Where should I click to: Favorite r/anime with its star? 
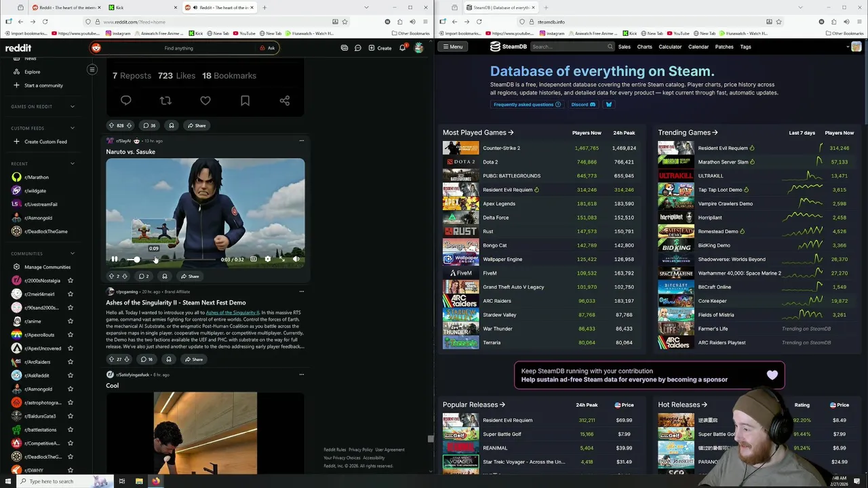[70, 321]
